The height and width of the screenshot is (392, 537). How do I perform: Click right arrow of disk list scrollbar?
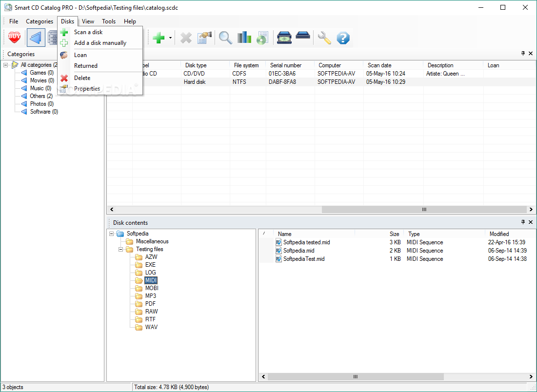click(531, 210)
